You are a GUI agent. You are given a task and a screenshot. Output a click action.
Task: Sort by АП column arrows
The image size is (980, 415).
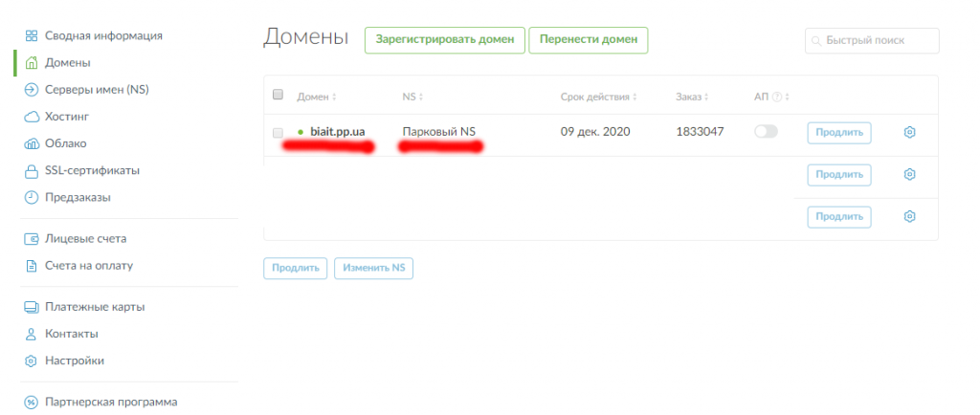pos(788,97)
